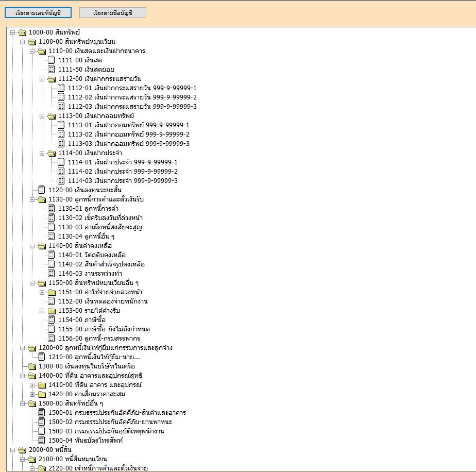
Task: Expand the 1410-00 land and buildings node
Action: 32,385
